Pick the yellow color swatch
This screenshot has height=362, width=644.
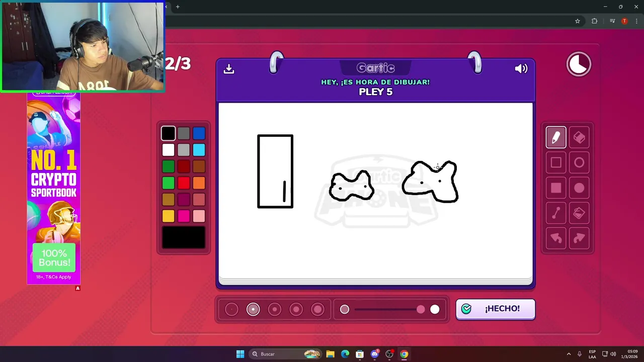click(169, 216)
